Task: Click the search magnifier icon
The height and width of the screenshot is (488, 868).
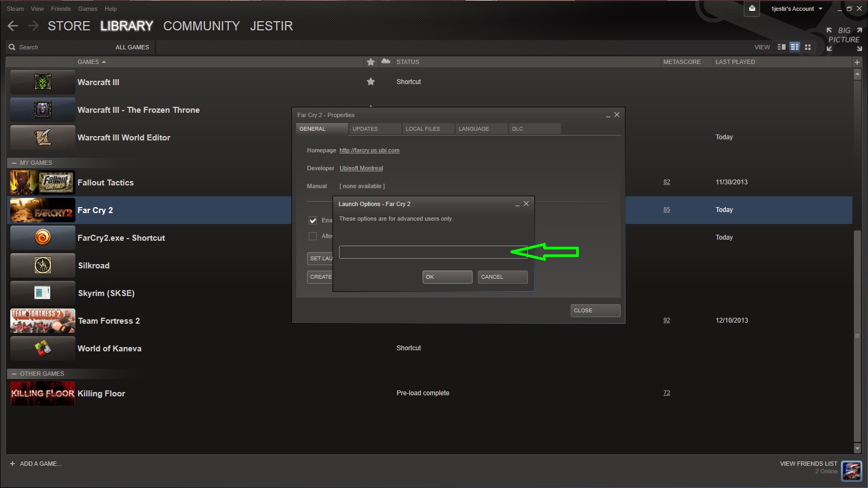Action: pos(12,47)
